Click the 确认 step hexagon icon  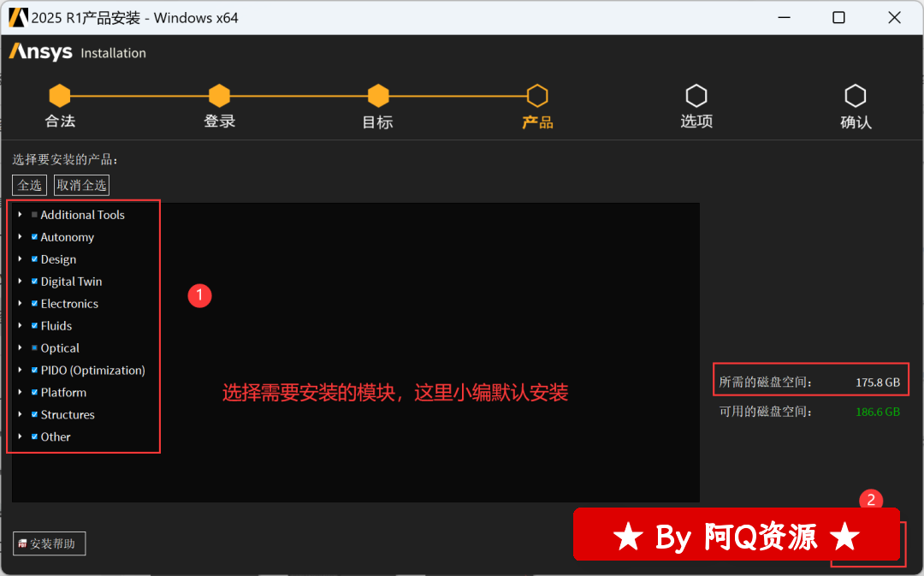(x=856, y=96)
